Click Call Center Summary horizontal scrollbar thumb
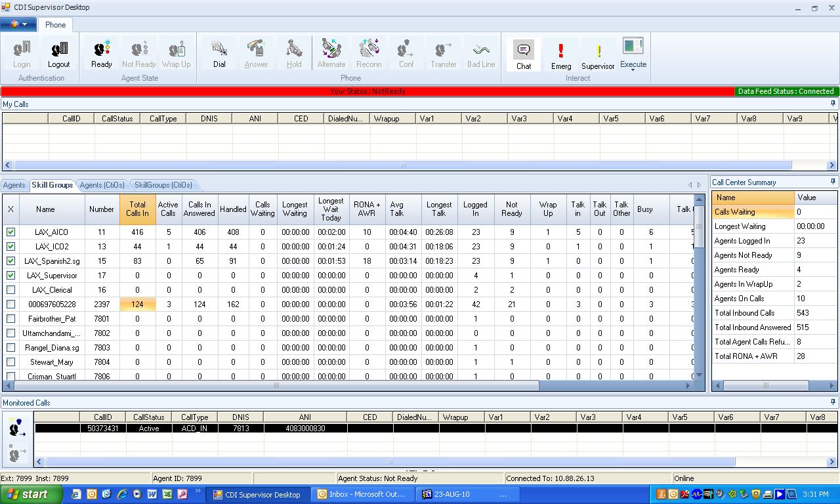840x504 pixels. pos(765,386)
